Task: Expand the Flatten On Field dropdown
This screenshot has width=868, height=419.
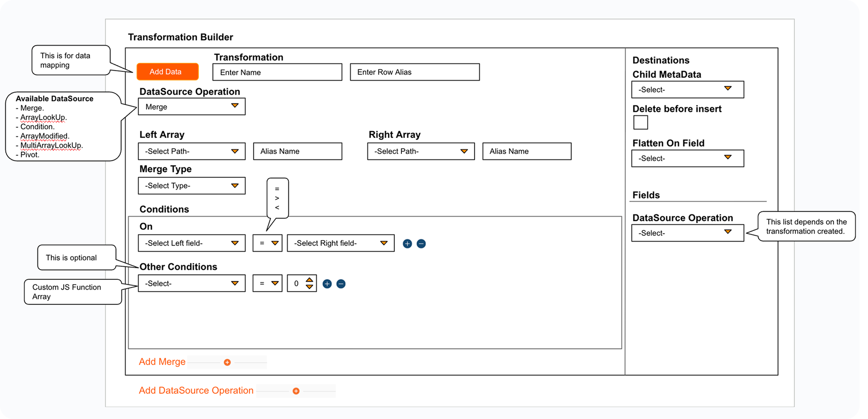Action: pos(687,158)
